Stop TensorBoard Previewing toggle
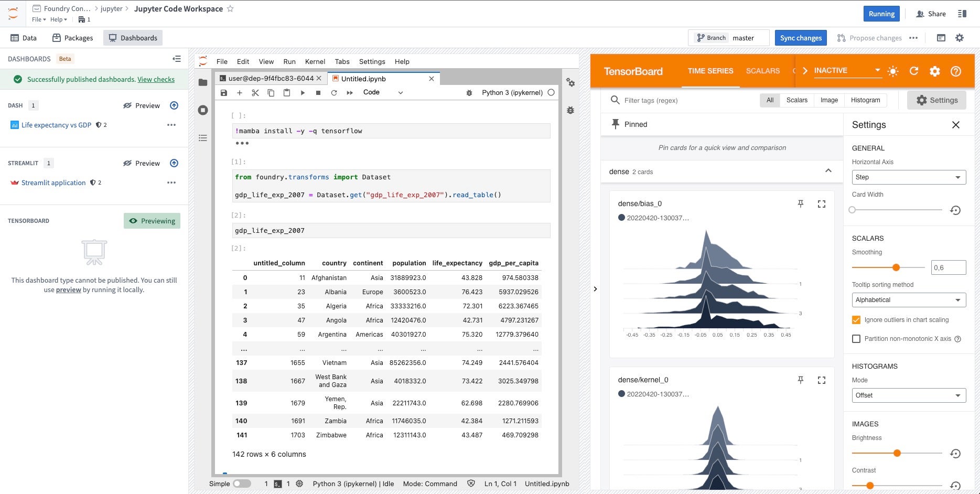The image size is (980, 494). tap(152, 221)
